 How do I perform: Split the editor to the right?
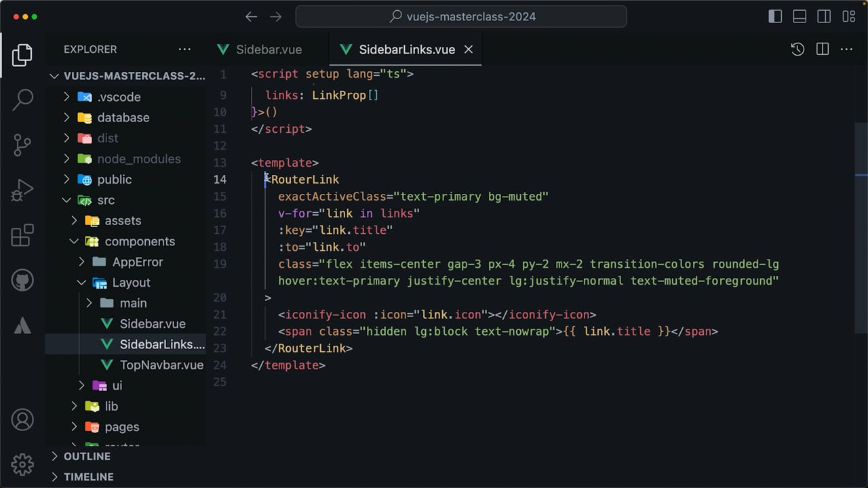(823, 49)
